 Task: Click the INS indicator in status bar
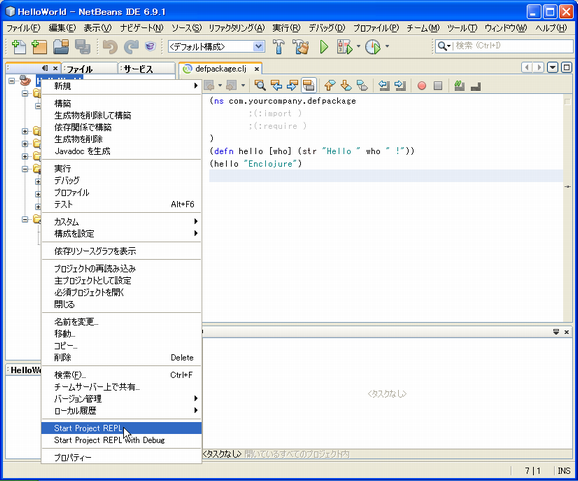coord(564,471)
